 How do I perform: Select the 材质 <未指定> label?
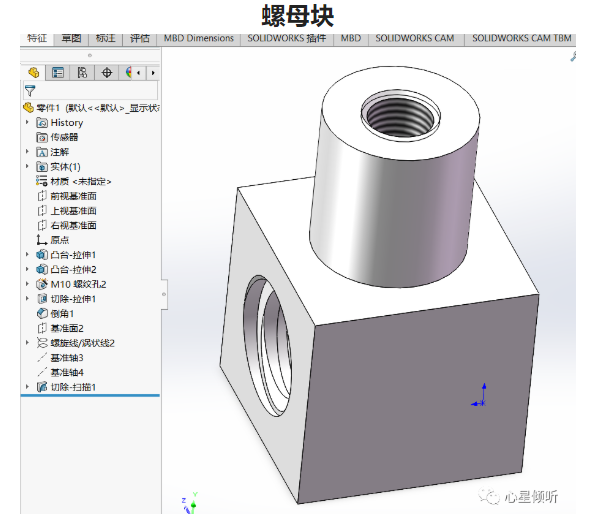pos(81,181)
